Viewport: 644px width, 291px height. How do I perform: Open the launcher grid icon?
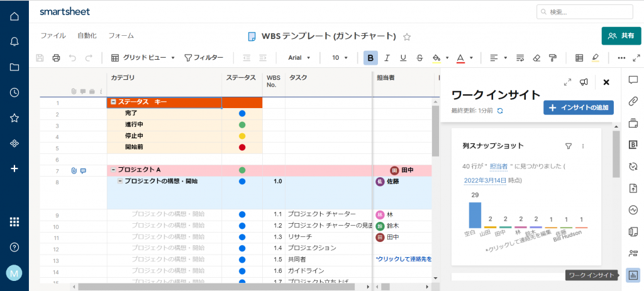click(14, 222)
